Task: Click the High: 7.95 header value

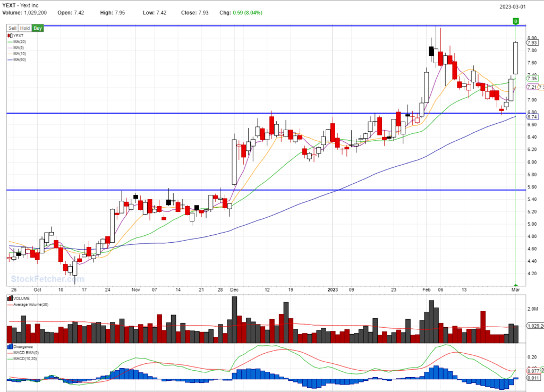Action: coord(113,13)
